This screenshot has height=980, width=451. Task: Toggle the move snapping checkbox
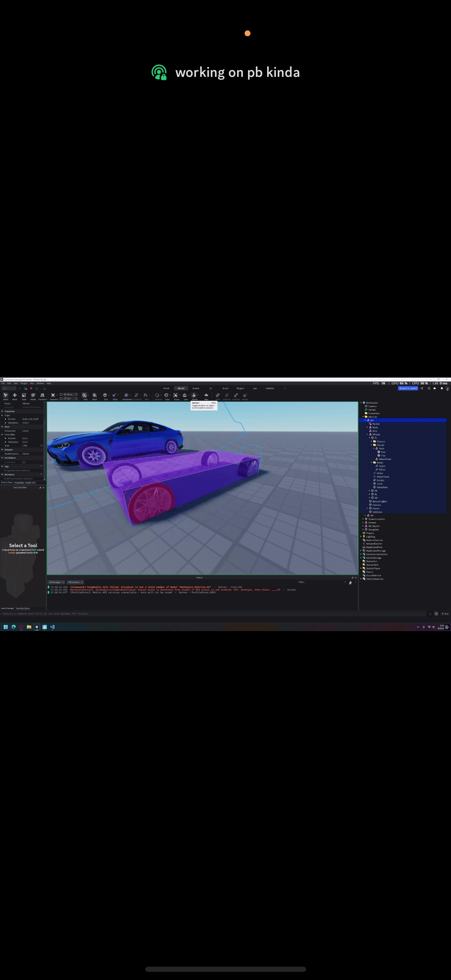(61, 395)
